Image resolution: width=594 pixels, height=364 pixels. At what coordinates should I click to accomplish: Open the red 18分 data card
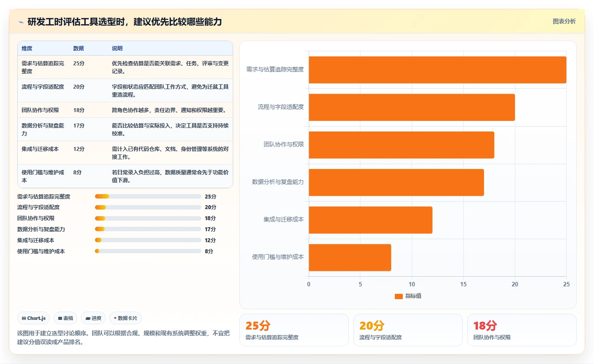(x=522, y=330)
